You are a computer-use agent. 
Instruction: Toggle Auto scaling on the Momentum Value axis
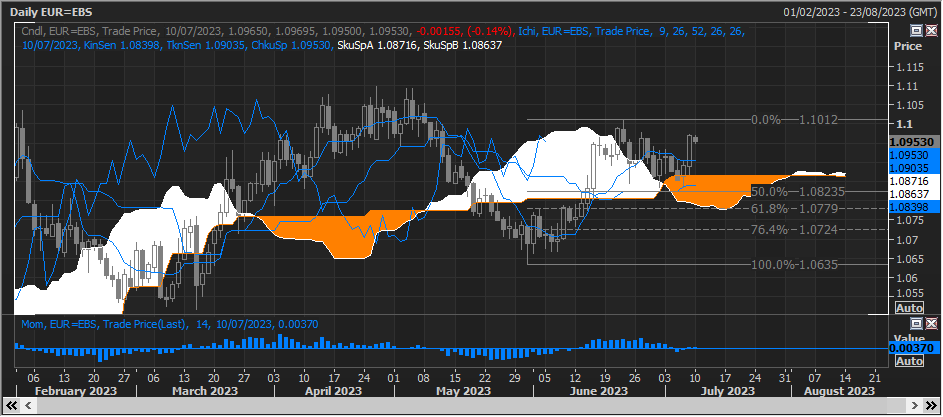[x=909, y=361]
